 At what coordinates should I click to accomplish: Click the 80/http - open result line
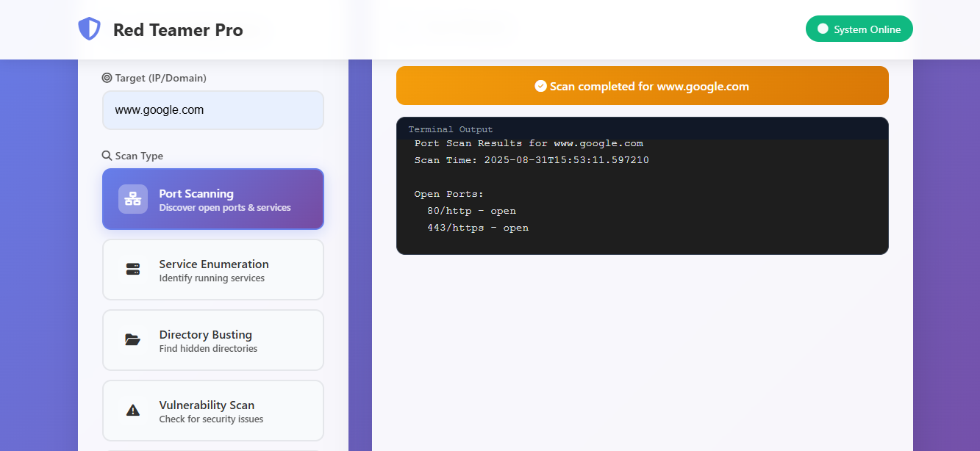[x=471, y=211]
